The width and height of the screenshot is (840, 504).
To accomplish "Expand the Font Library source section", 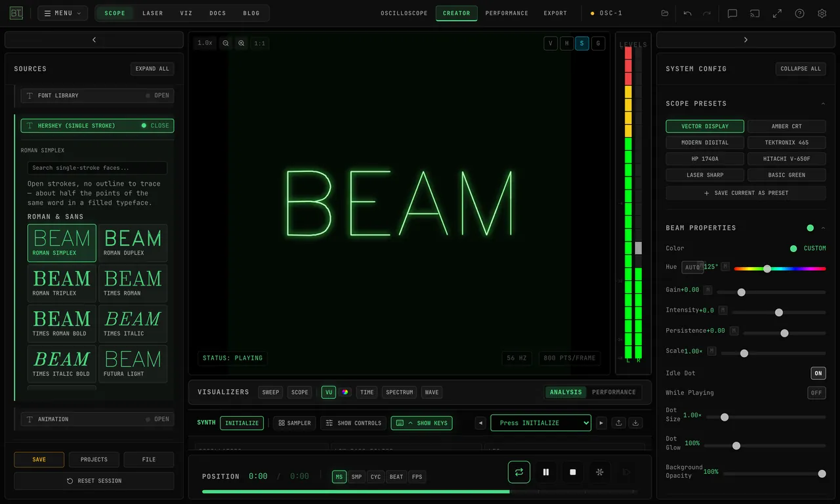I will click(97, 96).
